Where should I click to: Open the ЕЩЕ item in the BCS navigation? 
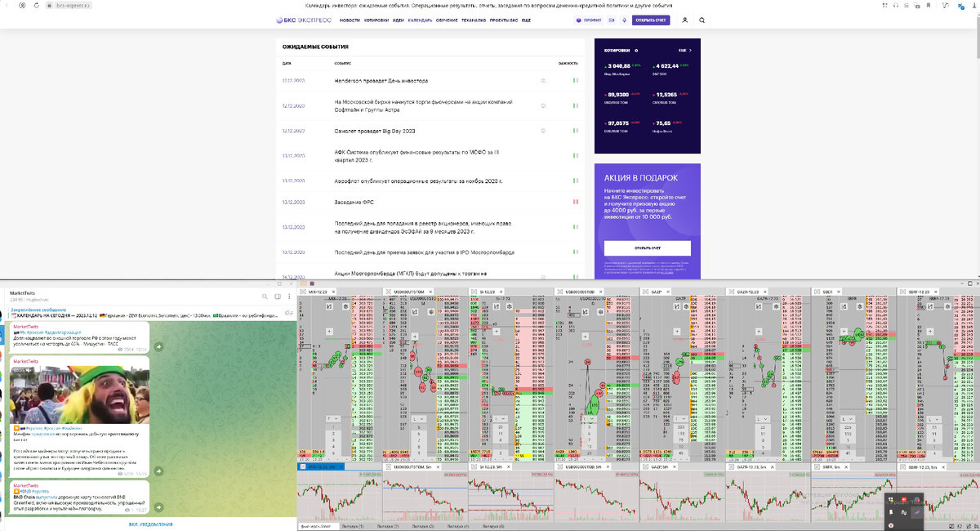(526, 20)
